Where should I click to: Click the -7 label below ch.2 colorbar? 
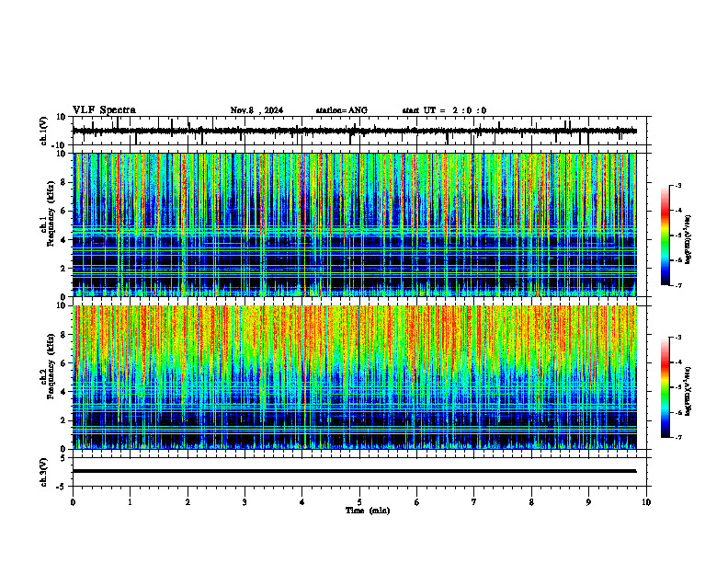[678, 438]
